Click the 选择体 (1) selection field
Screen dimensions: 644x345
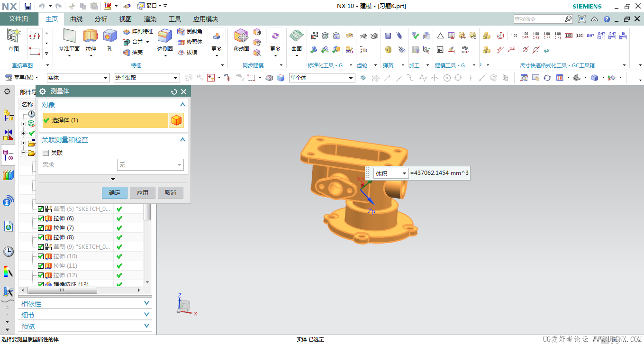tap(105, 120)
